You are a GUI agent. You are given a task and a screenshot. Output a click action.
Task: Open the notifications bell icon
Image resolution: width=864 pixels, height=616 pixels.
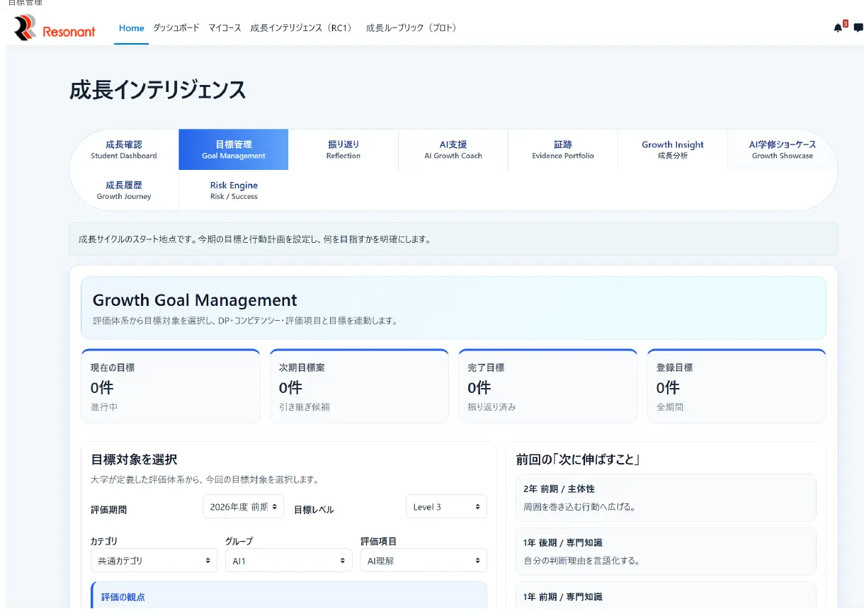tap(839, 28)
